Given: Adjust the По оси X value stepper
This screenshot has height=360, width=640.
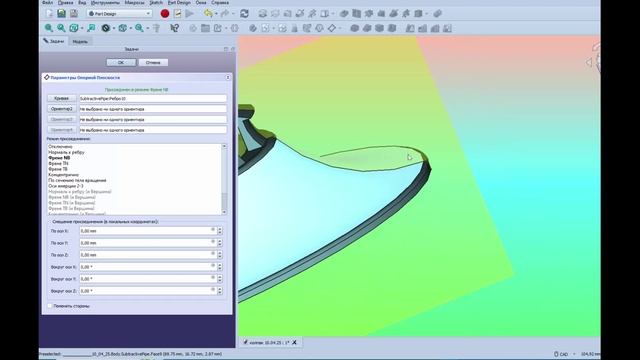Looking at the screenshot, I should click(x=220, y=231).
